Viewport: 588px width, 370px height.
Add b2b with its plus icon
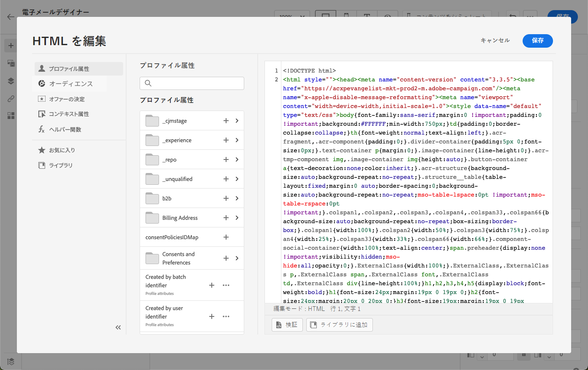pos(226,198)
